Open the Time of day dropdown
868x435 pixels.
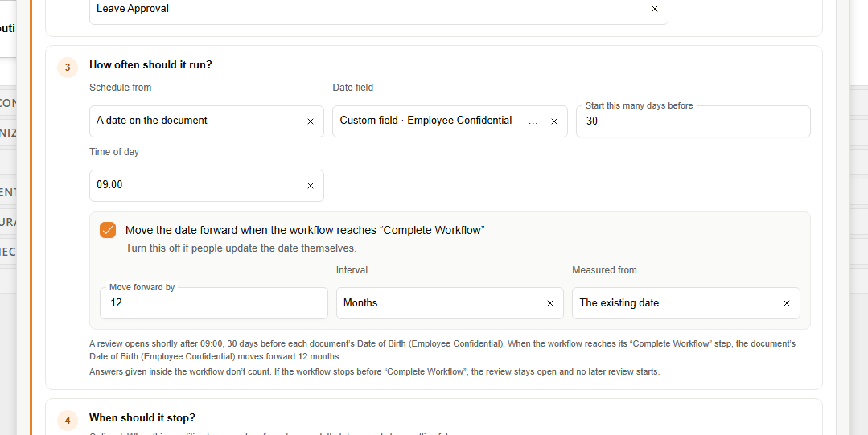tap(207, 186)
